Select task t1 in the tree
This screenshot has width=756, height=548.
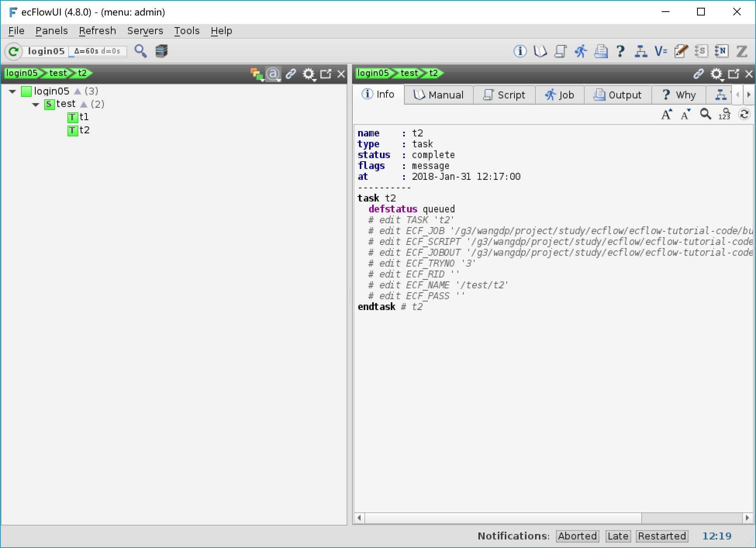pyautogui.click(x=84, y=117)
